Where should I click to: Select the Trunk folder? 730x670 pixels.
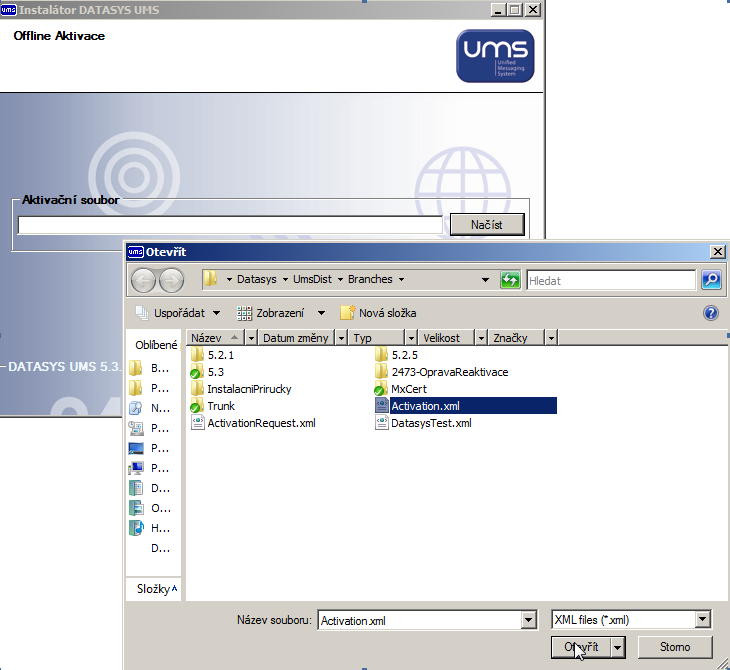213,406
